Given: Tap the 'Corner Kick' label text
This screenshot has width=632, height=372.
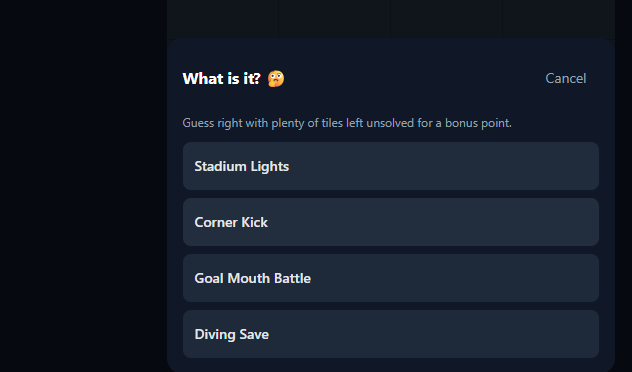Looking at the screenshot, I should pos(231,222).
